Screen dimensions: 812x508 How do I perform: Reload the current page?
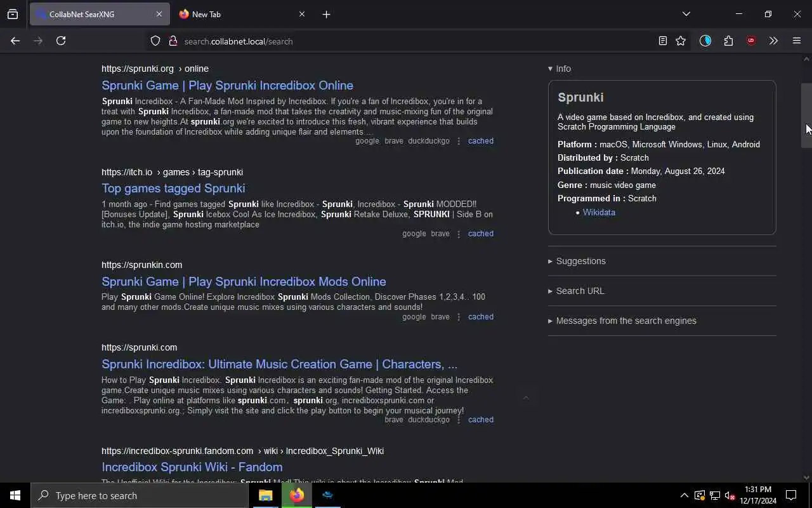click(61, 41)
